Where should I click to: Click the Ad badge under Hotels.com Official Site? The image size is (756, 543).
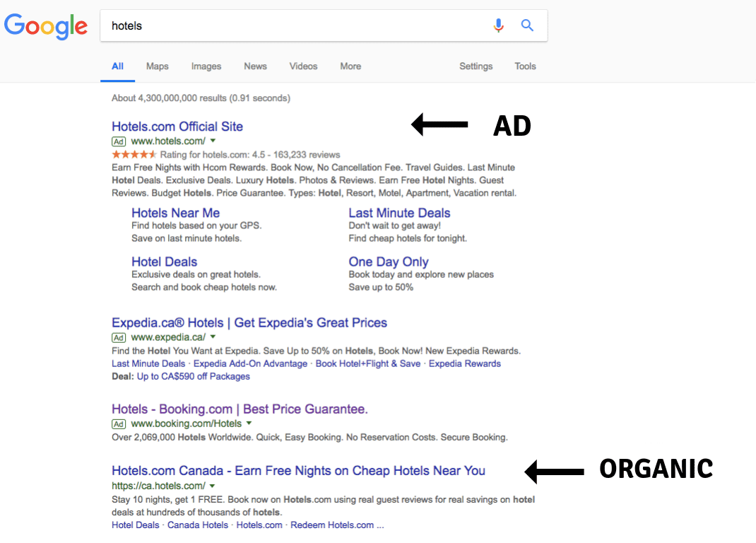pyautogui.click(x=119, y=141)
